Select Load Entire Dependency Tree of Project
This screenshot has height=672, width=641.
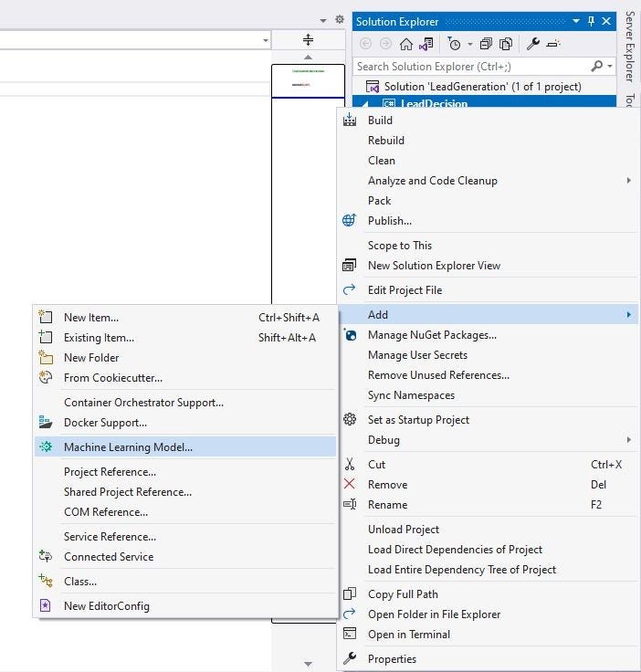pyautogui.click(x=488, y=570)
